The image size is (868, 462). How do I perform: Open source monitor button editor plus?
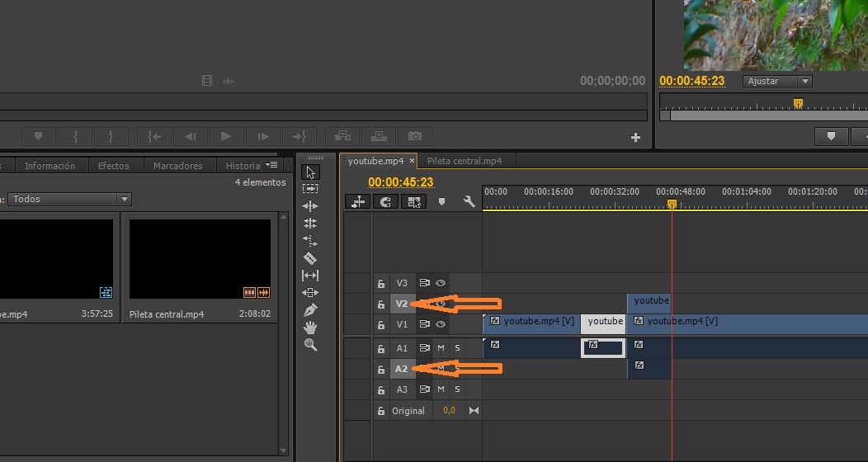point(635,137)
